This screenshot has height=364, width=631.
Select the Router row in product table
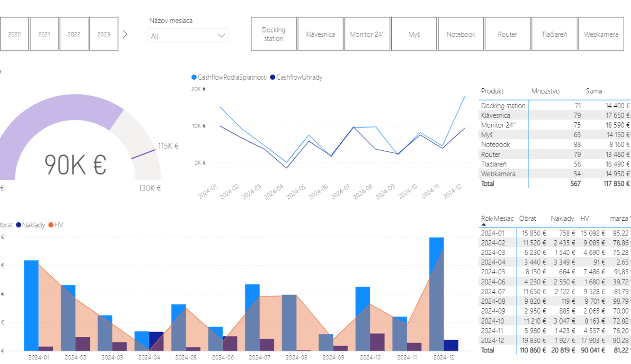point(555,154)
